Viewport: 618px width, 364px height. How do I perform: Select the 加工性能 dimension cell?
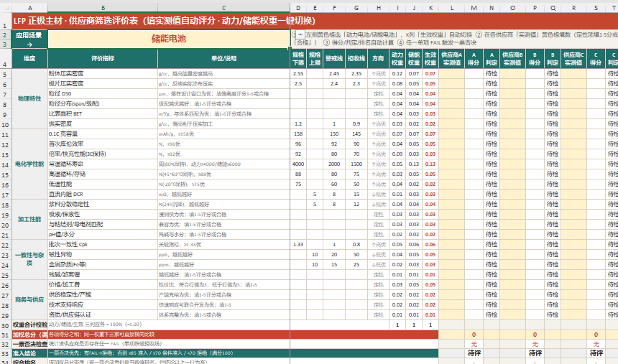(29, 220)
